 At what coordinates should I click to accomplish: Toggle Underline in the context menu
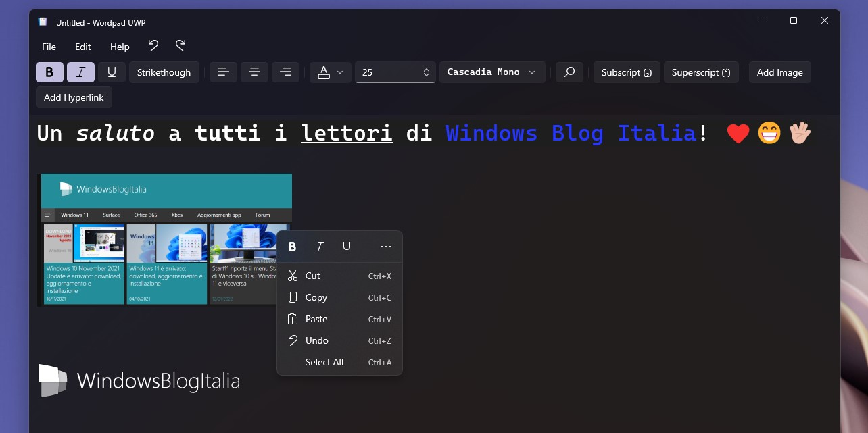pos(347,247)
